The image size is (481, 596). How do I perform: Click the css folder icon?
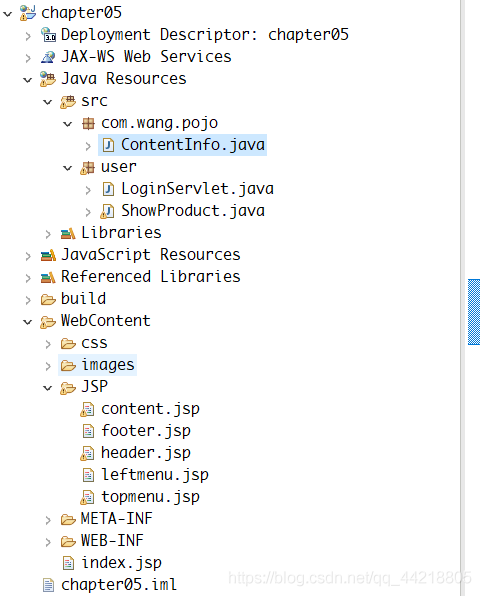[x=68, y=344]
